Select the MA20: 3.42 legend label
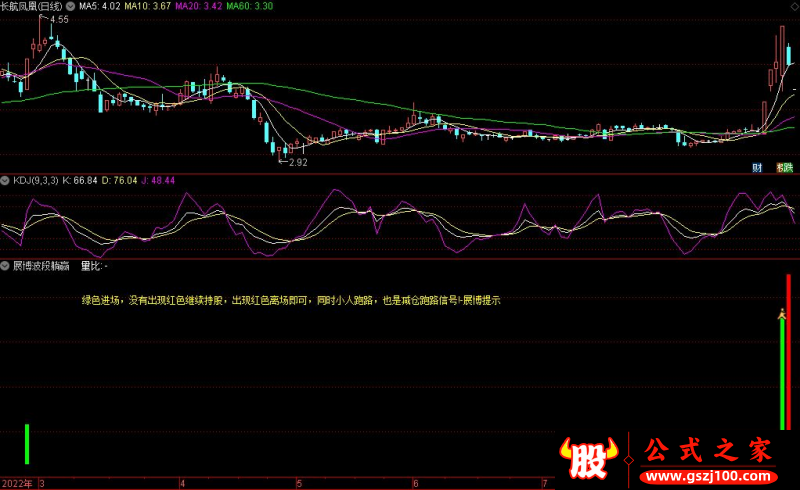The height and width of the screenshot is (490, 800). coord(199,6)
